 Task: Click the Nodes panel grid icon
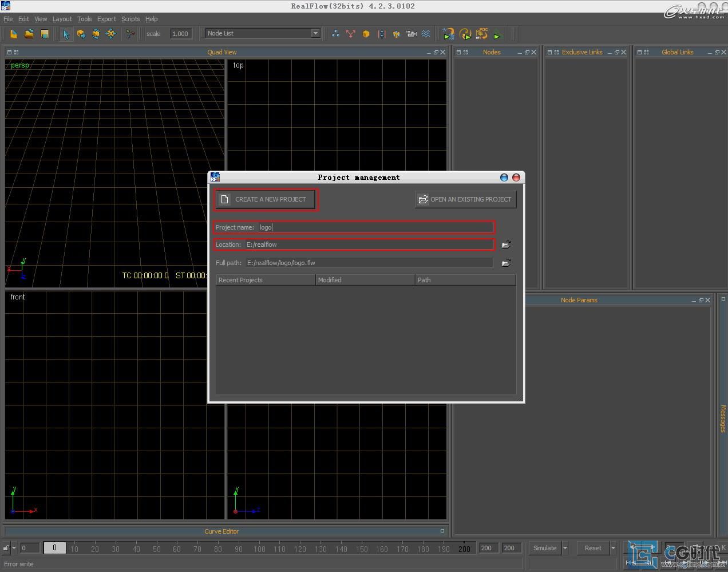(x=465, y=52)
